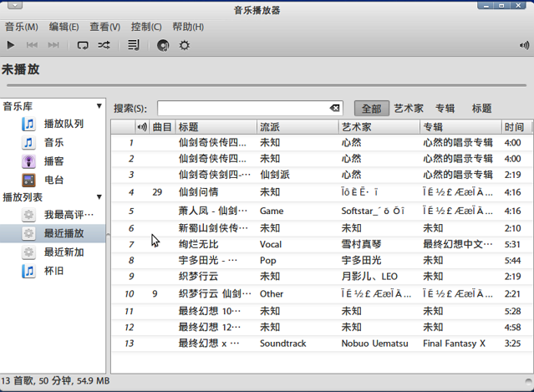This screenshot has height=392, width=534.
Task: Click the Vocal genre cell
Action: tap(271, 244)
